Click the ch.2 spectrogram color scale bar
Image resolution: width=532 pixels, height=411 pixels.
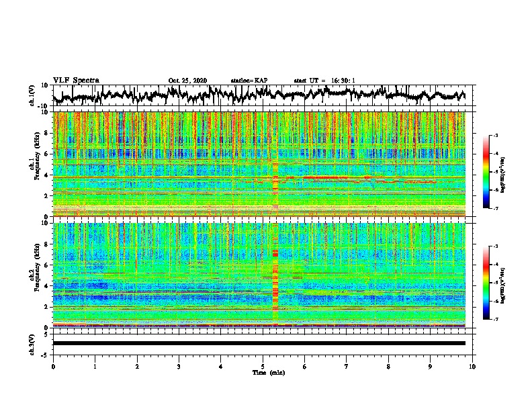click(486, 283)
